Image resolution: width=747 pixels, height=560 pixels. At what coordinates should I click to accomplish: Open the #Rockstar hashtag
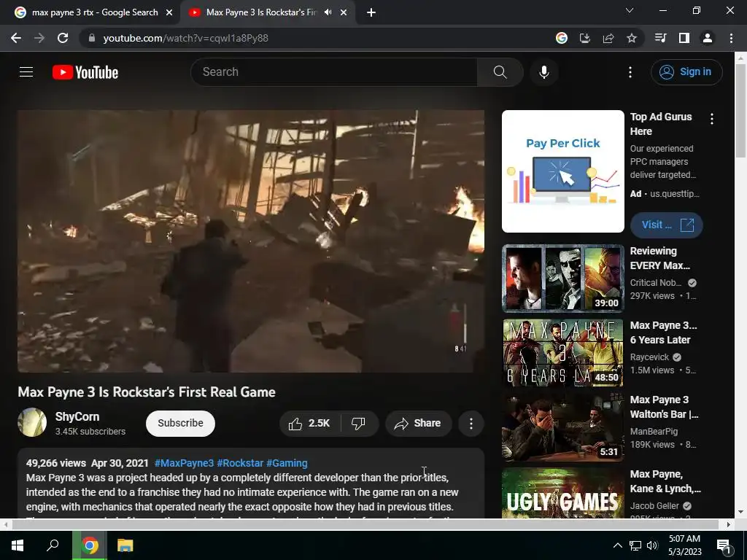pyautogui.click(x=240, y=463)
